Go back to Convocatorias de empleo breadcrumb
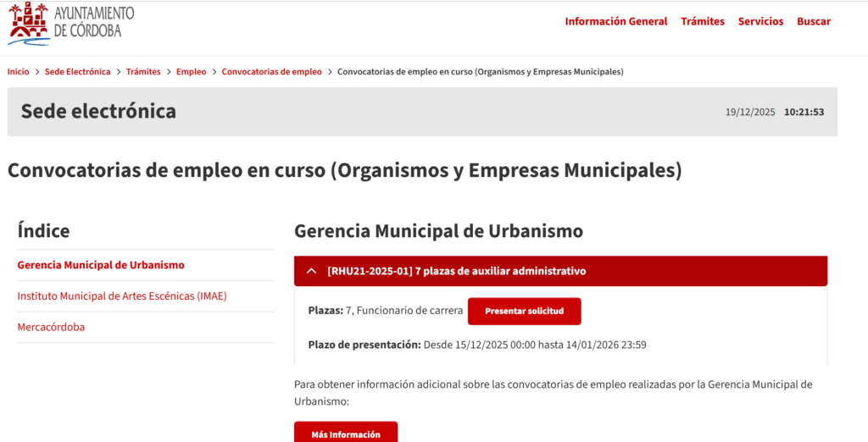The image size is (868, 442). coord(271,72)
